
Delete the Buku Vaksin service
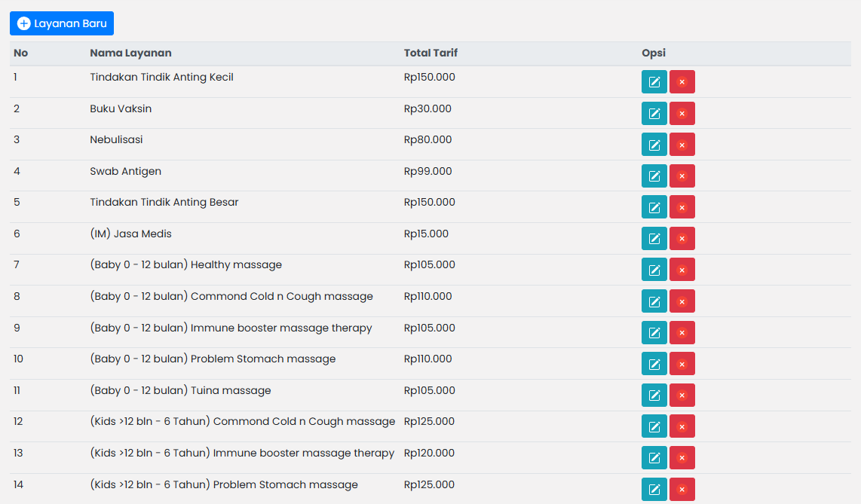(x=682, y=114)
